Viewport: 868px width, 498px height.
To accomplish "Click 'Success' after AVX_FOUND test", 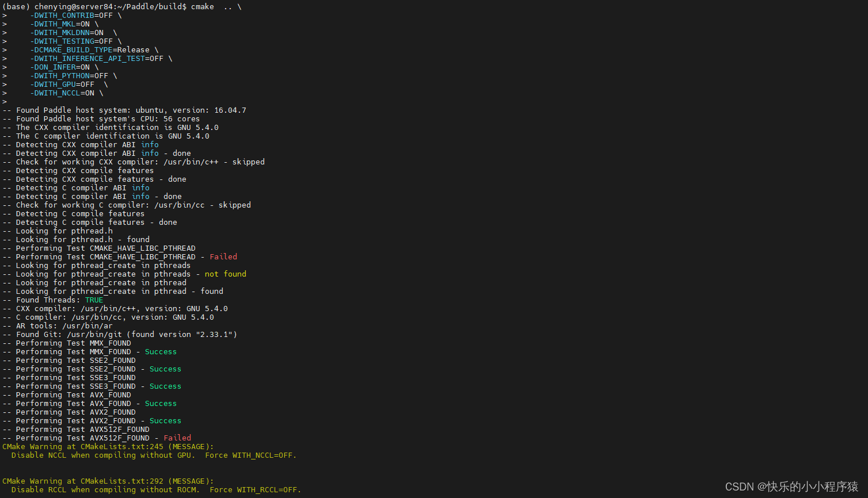I will 161,404.
